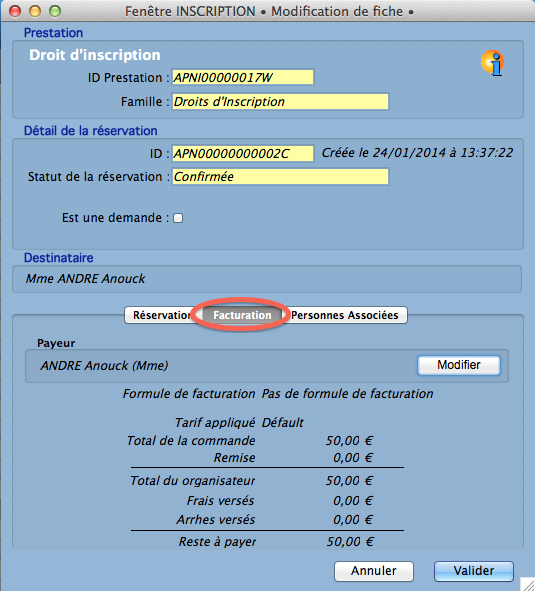Click the Statut de la réservation field

(280, 177)
